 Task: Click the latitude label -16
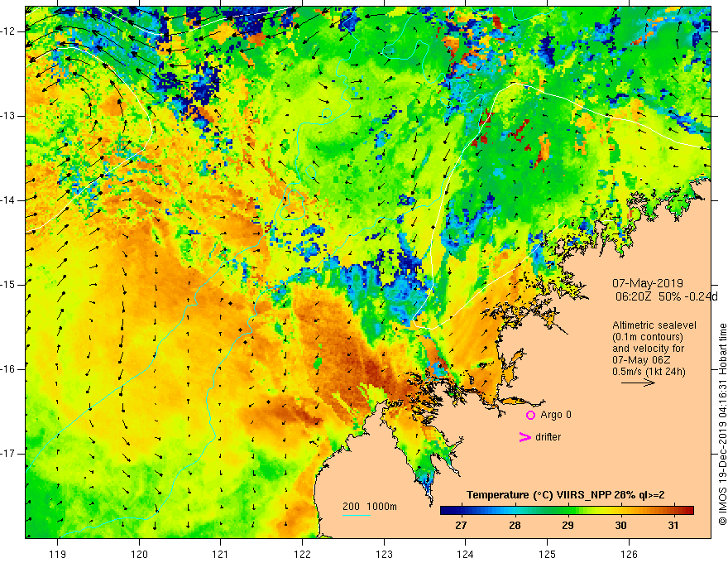[x=8, y=370]
